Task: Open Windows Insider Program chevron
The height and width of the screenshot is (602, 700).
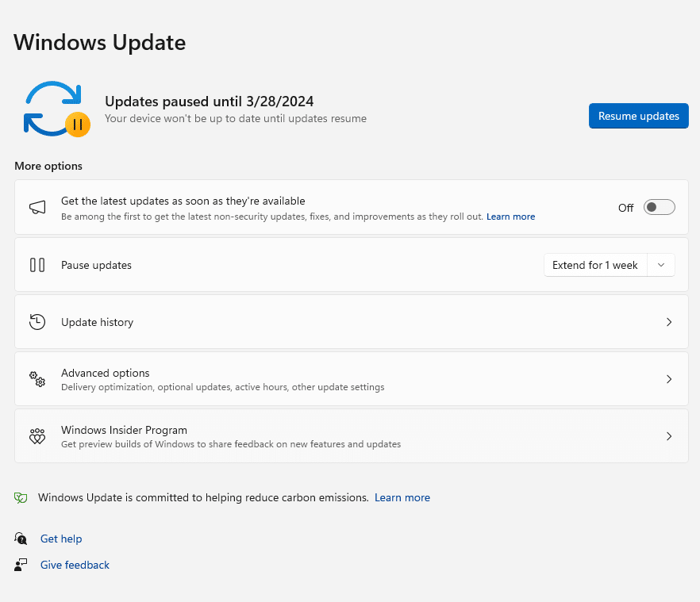Action: coord(669,436)
